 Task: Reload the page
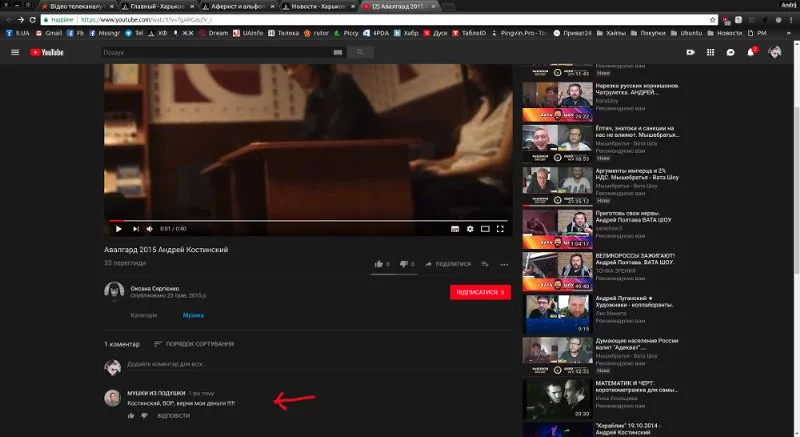coord(33,19)
